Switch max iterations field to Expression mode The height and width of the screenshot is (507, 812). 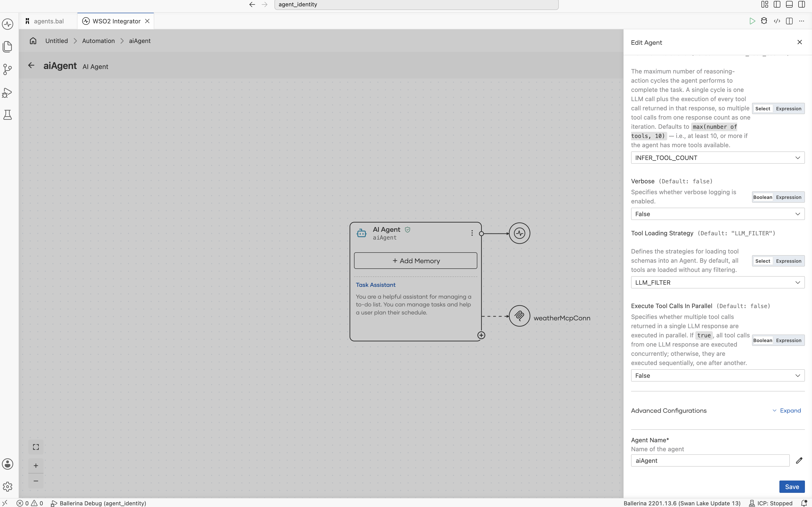[x=789, y=109]
